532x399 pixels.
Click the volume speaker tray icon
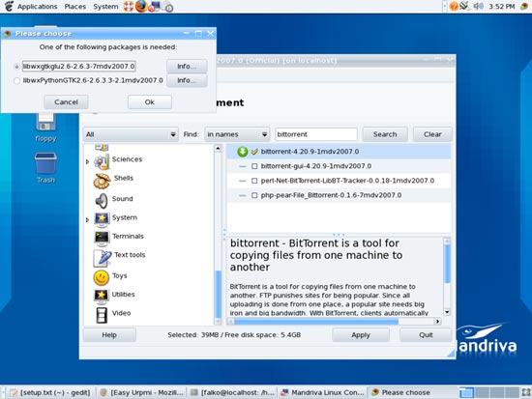click(x=478, y=6)
